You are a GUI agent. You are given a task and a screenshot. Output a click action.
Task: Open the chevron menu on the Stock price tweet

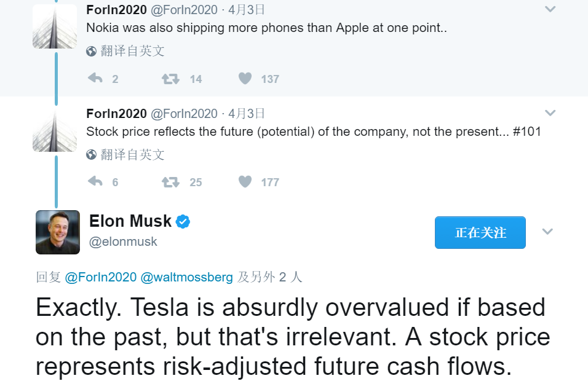click(x=550, y=113)
